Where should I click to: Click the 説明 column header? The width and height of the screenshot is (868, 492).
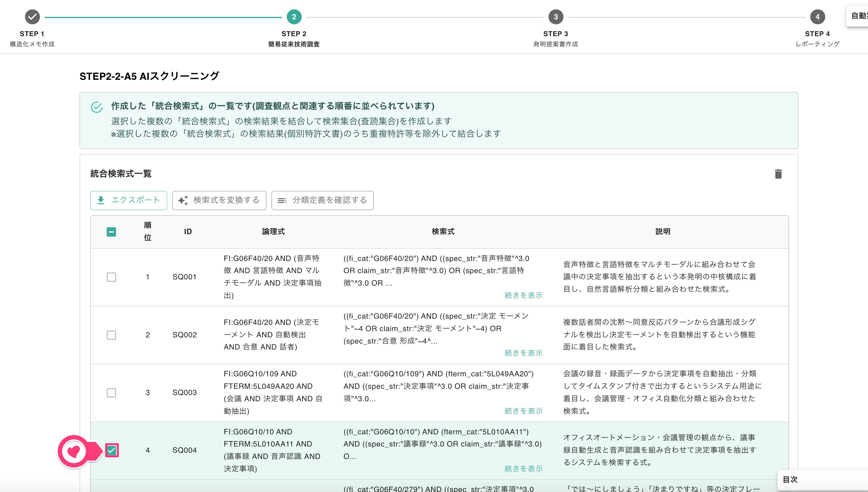(x=663, y=231)
